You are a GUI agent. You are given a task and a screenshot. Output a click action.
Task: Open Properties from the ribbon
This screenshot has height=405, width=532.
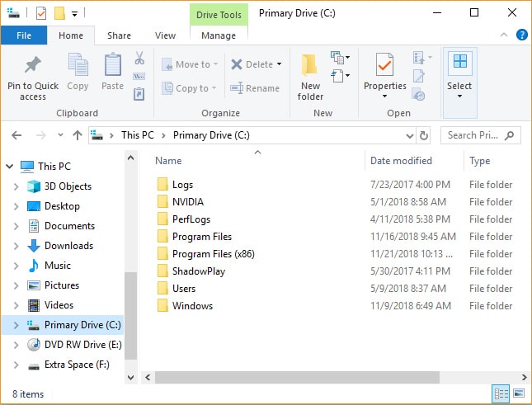[385, 67]
